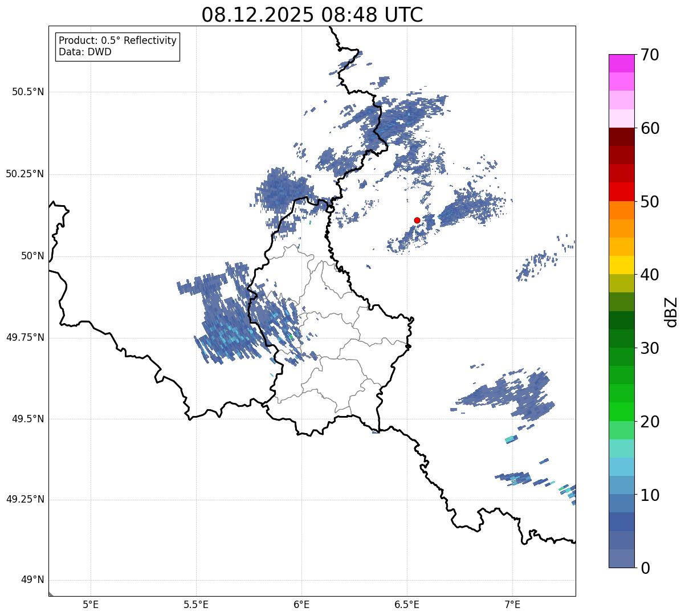Click the colorbar tick label "30"
The width and height of the screenshot is (685, 616).
650,348
